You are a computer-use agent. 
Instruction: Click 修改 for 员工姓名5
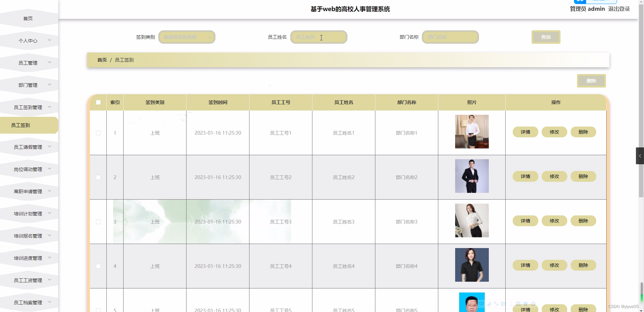(554, 308)
